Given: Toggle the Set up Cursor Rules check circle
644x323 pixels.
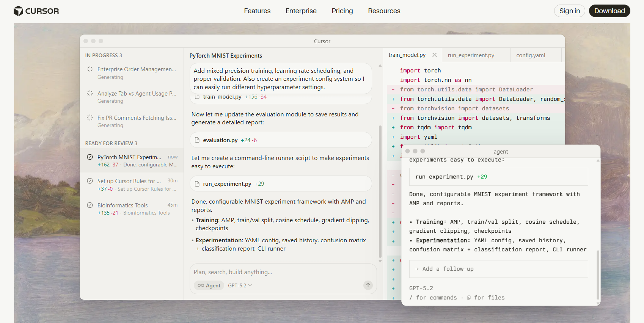Looking at the screenshot, I should 90,181.
